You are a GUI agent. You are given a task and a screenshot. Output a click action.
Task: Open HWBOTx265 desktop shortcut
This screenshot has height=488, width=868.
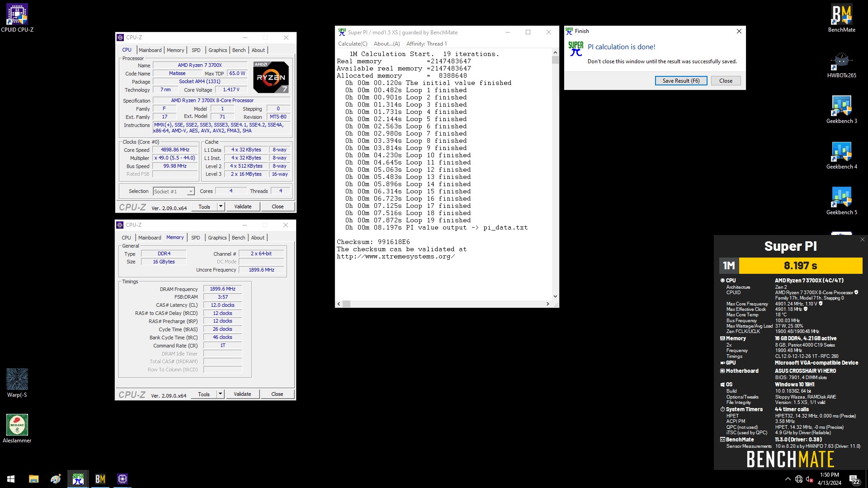(x=841, y=65)
